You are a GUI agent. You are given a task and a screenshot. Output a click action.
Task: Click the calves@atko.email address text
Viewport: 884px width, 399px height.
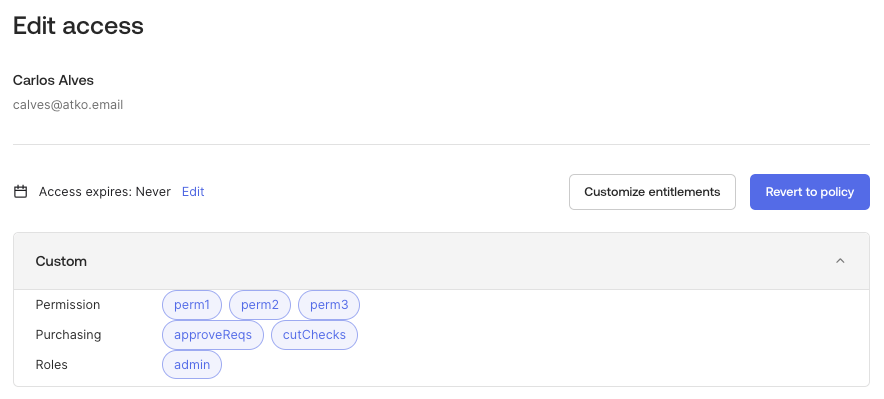[68, 105]
